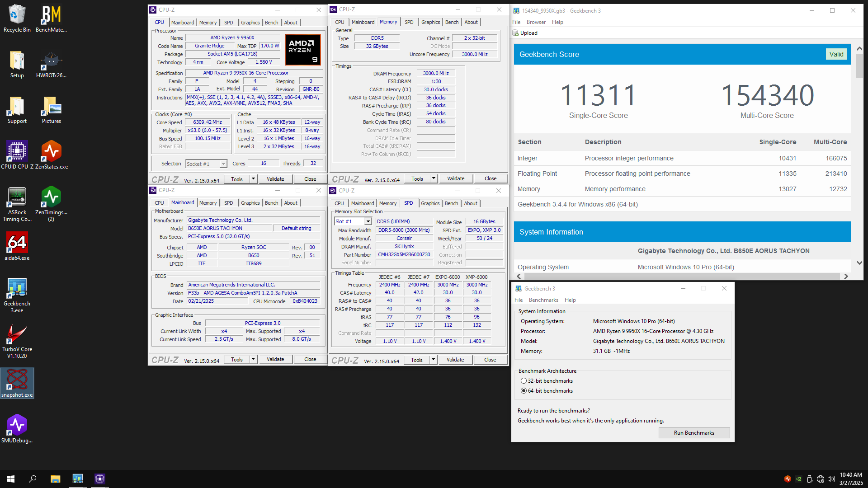Click Validate in the CPU tab window
The image size is (868, 488).
point(275,179)
